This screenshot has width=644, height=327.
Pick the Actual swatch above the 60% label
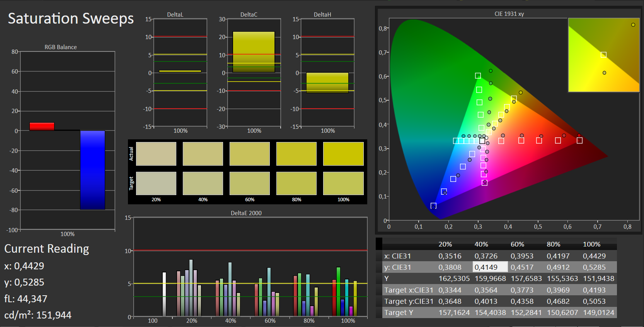(250, 154)
